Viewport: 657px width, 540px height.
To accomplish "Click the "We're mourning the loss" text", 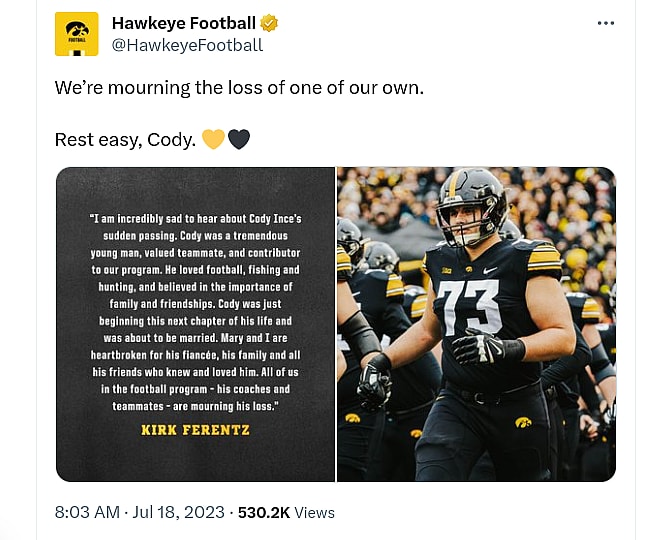I will tap(239, 88).
